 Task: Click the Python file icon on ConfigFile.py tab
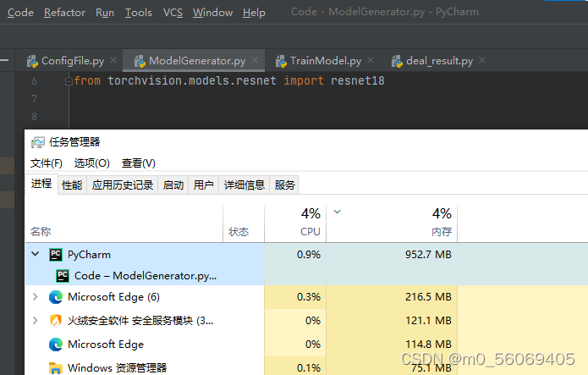(33, 61)
